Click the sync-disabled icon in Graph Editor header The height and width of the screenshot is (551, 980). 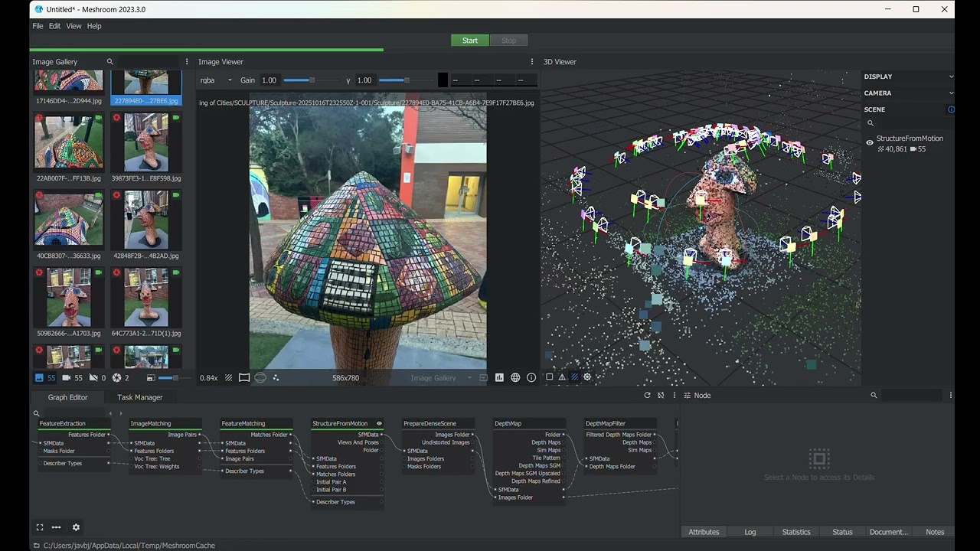(661, 396)
